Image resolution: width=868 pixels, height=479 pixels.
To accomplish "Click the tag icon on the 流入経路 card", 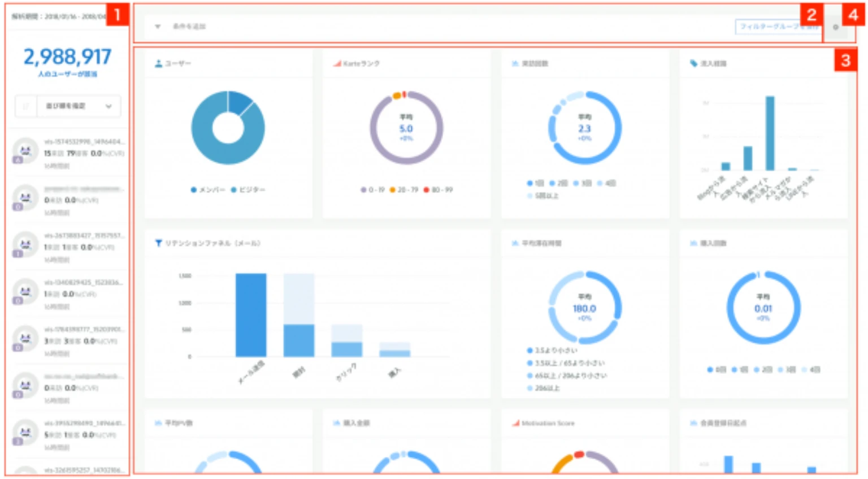I will coord(693,64).
